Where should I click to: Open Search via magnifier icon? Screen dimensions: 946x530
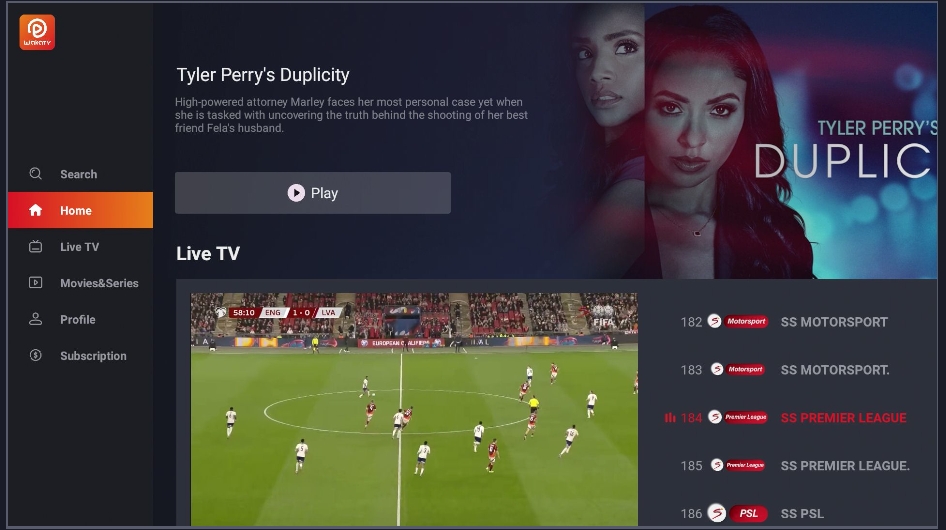point(36,174)
